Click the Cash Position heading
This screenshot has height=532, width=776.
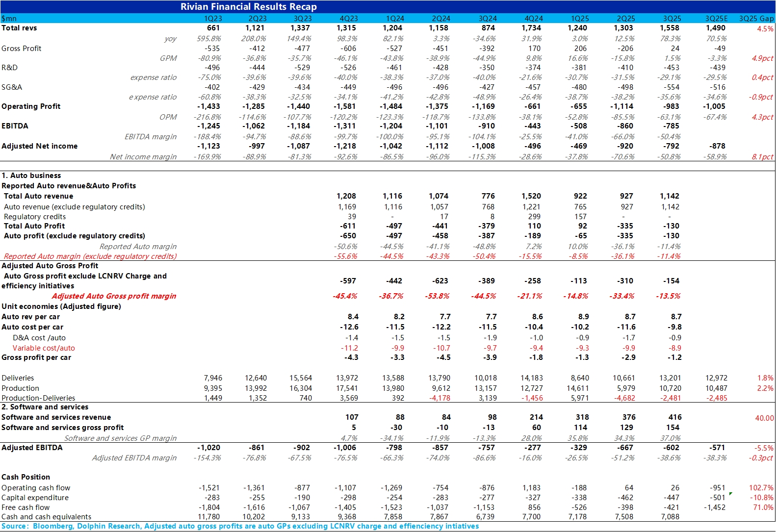pos(26,477)
